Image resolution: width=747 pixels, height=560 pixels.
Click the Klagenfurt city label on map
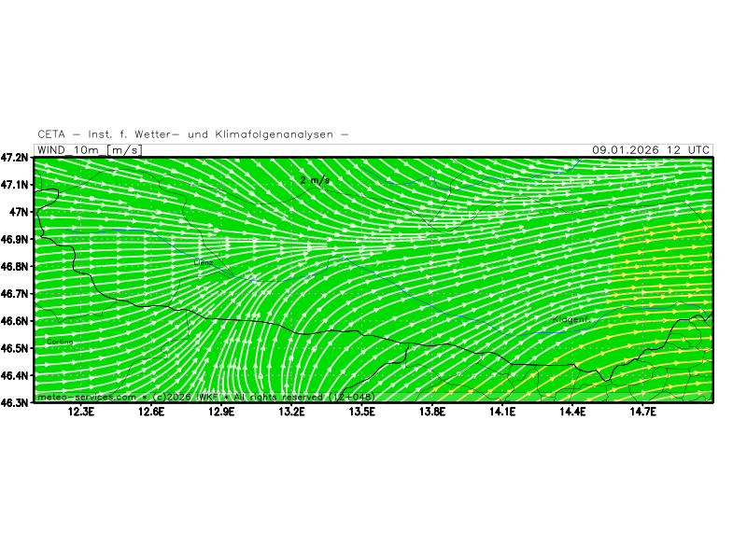tap(571, 319)
